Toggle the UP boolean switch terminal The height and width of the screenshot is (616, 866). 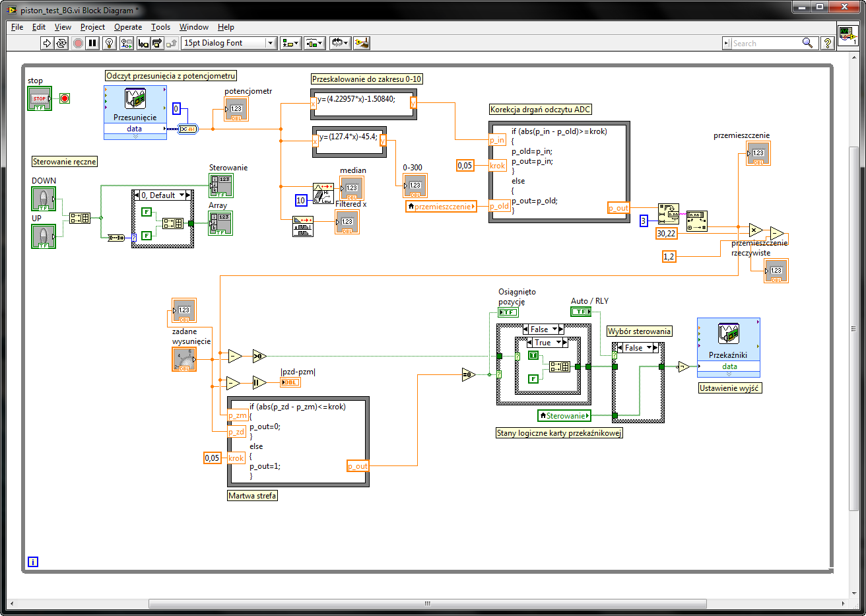(44, 236)
